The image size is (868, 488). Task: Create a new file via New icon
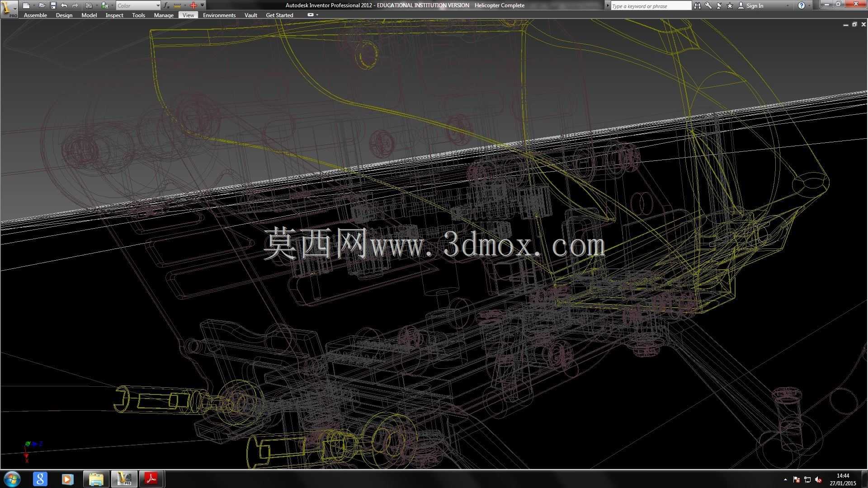click(x=27, y=5)
